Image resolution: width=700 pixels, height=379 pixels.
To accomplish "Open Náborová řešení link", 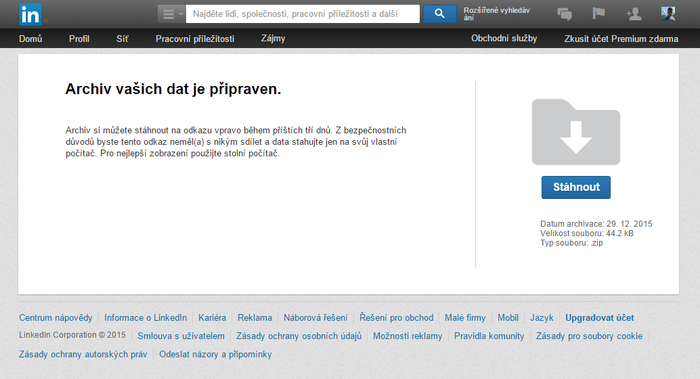I will click(x=315, y=318).
